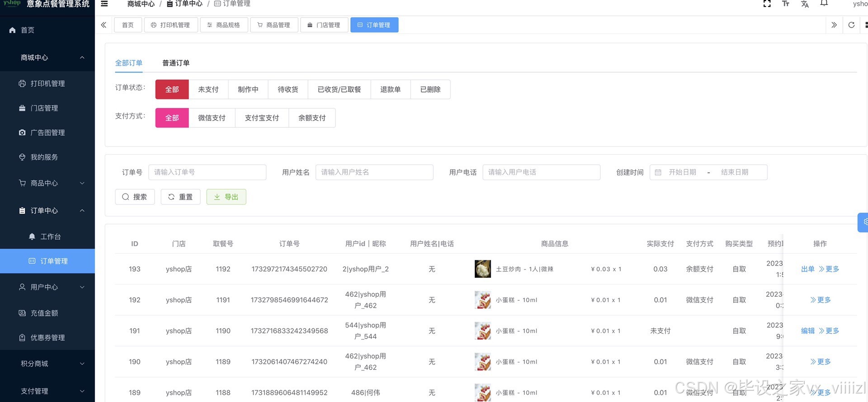Click the icon beside 充值金额

tap(22, 313)
